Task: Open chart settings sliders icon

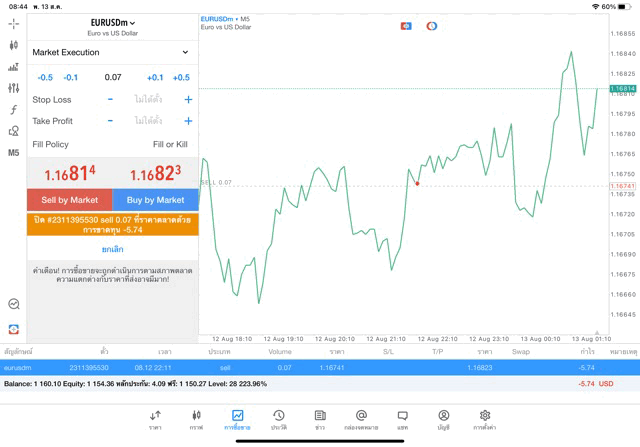Action: pyautogui.click(x=13, y=88)
